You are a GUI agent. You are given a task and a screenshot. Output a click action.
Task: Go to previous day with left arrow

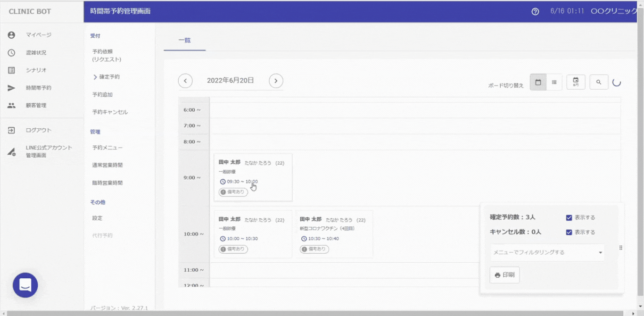[185, 81]
